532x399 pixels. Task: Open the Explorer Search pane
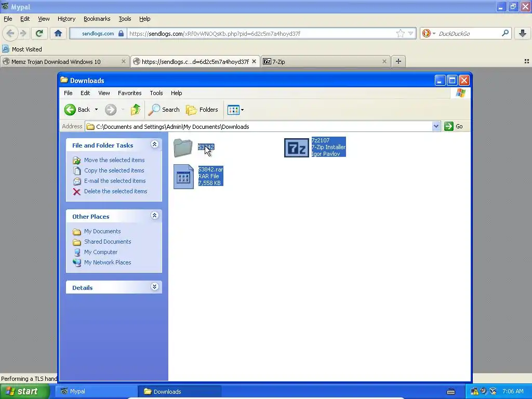[164, 110]
